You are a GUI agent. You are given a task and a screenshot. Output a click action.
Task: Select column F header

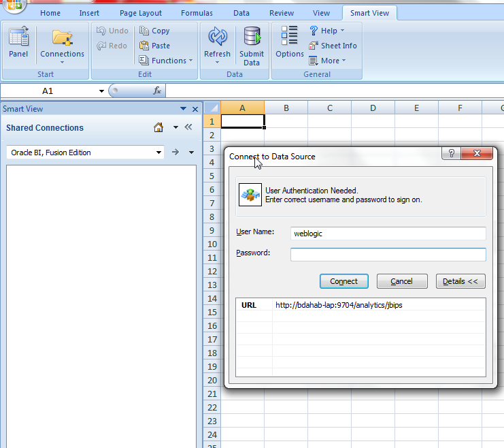460,108
